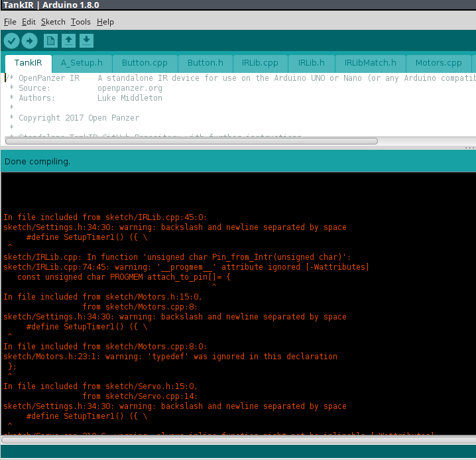Viewport: 476px width, 460px height.
Task: Click the editor horizontal scrollbar
Action: point(192,141)
